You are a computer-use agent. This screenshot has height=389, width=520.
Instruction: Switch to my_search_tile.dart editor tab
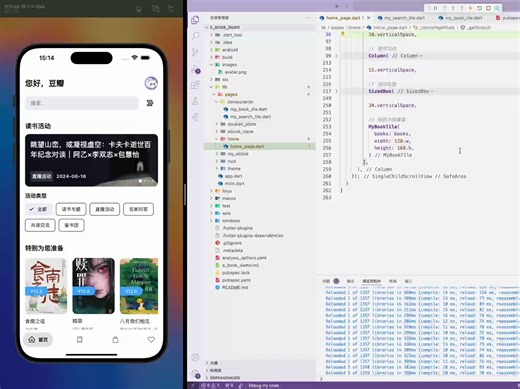[402, 18]
